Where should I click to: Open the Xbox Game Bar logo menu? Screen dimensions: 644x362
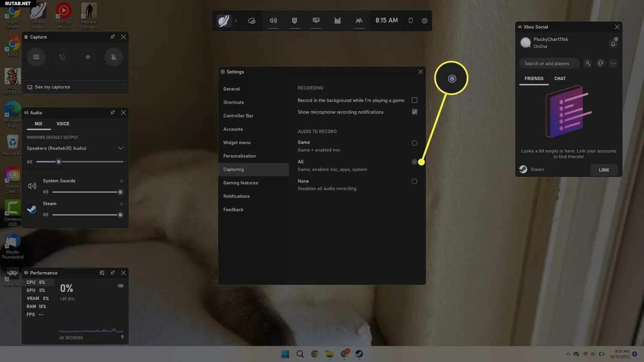tap(223, 21)
